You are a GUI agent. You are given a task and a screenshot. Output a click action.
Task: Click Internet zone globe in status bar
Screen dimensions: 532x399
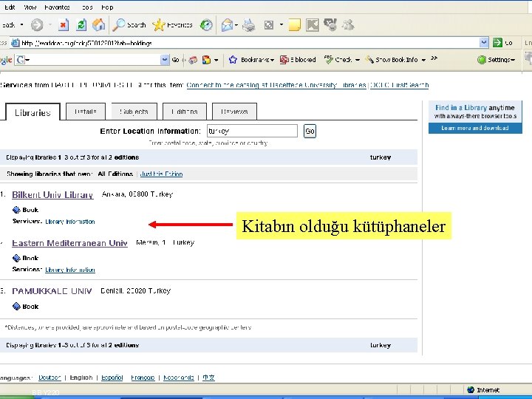[x=470, y=390]
